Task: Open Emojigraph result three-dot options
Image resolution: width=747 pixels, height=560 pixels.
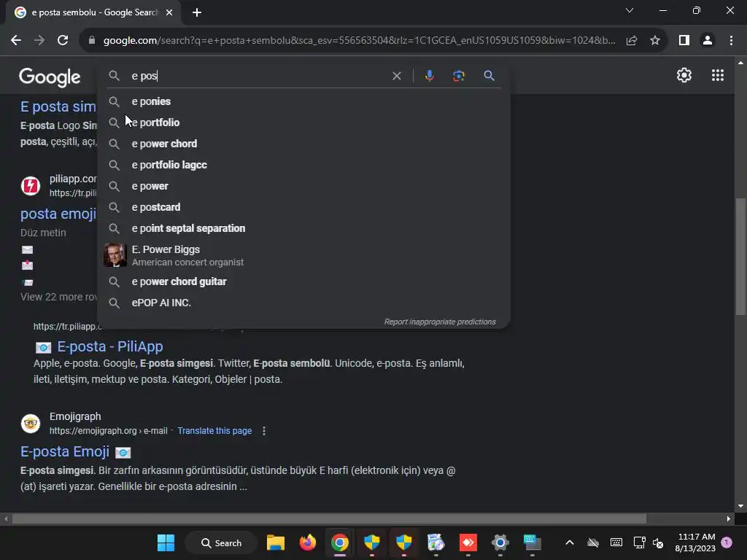Action: click(264, 430)
